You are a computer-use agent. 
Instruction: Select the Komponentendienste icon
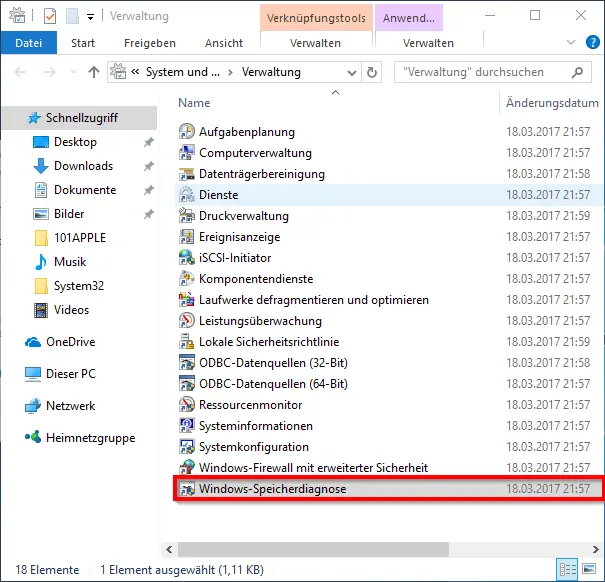[x=187, y=279]
